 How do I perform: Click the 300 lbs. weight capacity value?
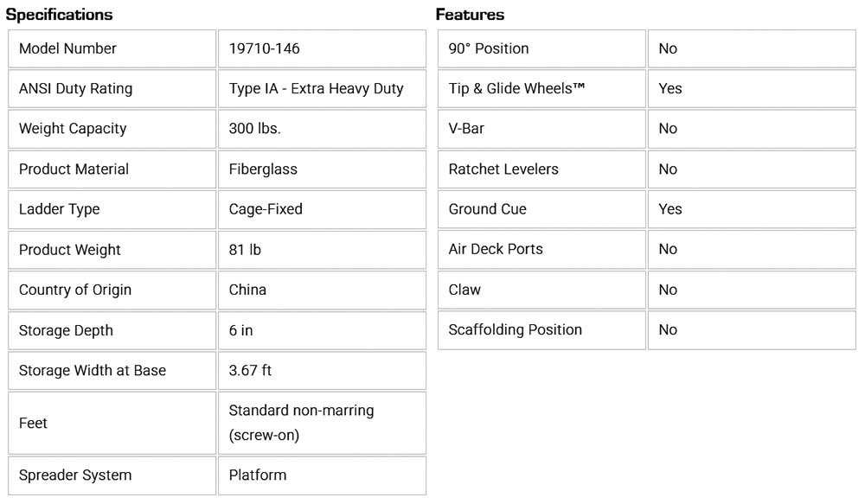point(255,129)
